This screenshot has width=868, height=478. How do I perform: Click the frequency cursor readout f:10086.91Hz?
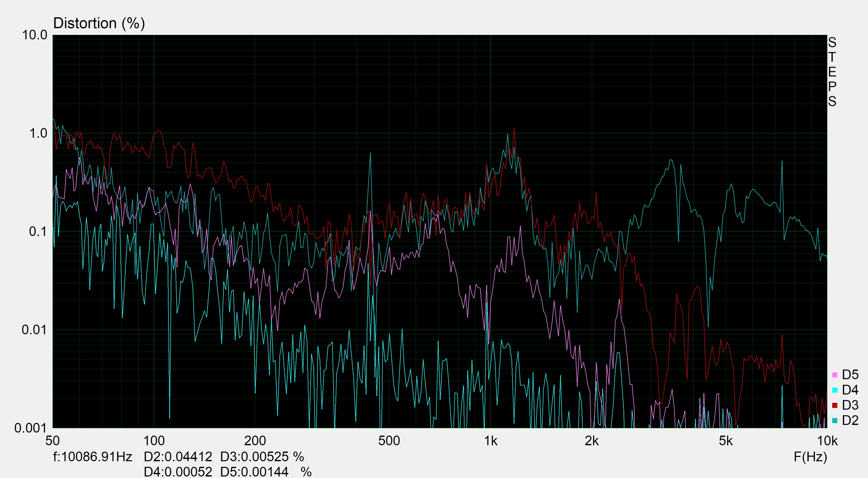coord(93,457)
